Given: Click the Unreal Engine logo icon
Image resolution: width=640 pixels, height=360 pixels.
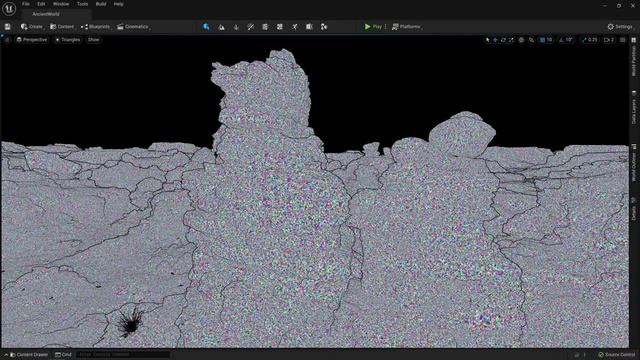Looking at the screenshot, I should click(9, 8).
